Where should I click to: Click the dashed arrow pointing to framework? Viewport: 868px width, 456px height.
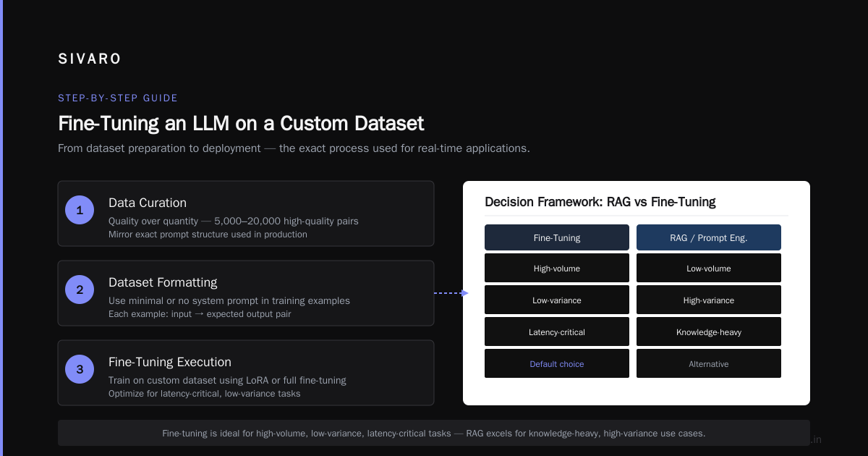pos(451,293)
